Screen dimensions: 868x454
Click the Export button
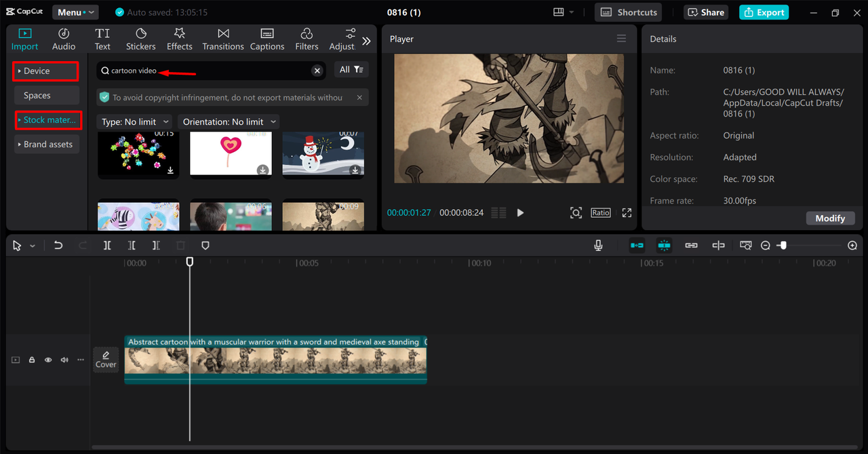click(764, 12)
